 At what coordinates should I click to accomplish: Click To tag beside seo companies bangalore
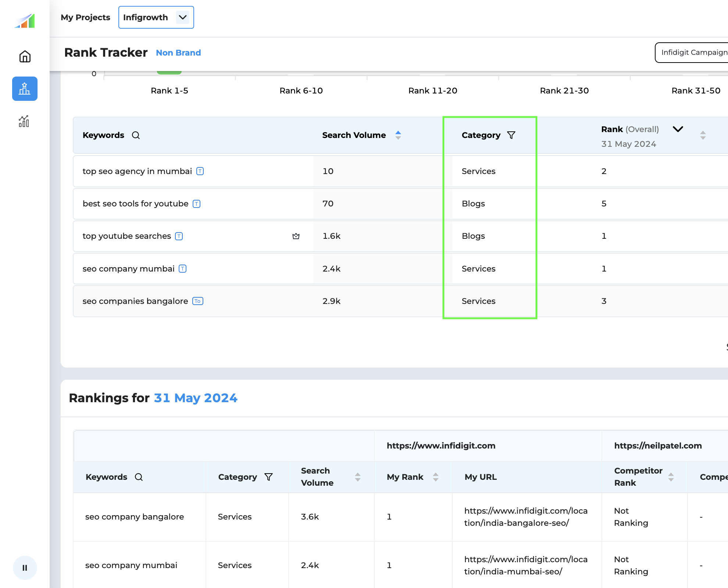pos(198,301)
